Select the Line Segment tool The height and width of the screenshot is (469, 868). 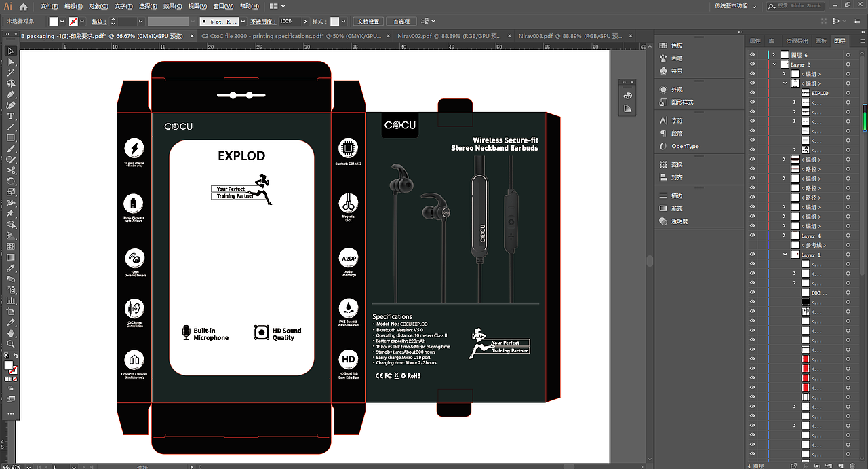tap(11, 127)
